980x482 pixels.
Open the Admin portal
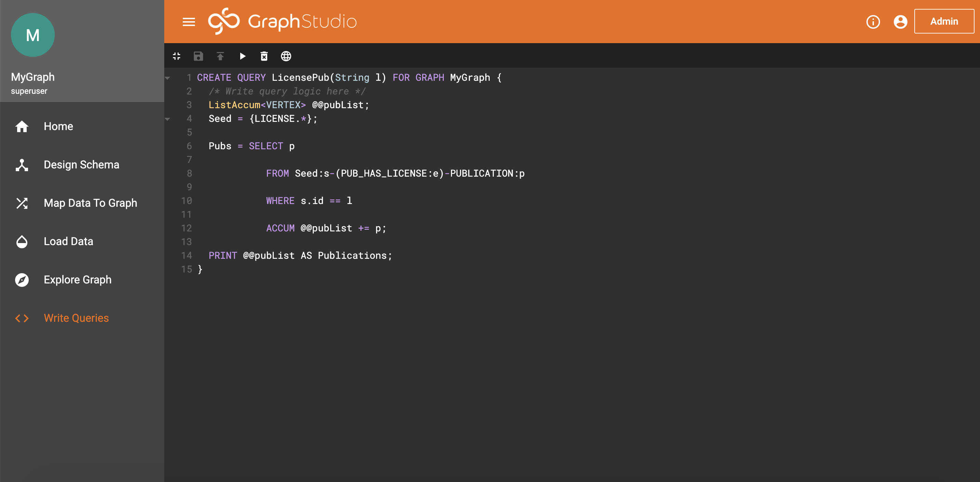click(944, 21)
